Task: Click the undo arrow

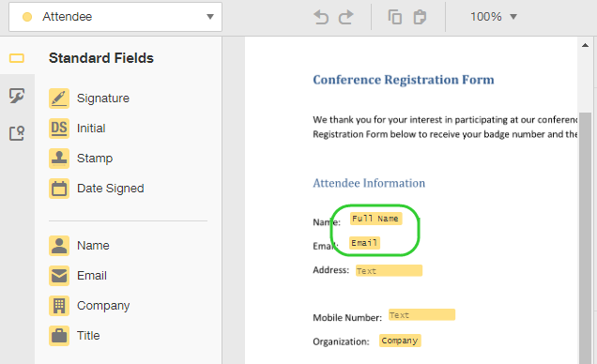Action: click(321, 17)
